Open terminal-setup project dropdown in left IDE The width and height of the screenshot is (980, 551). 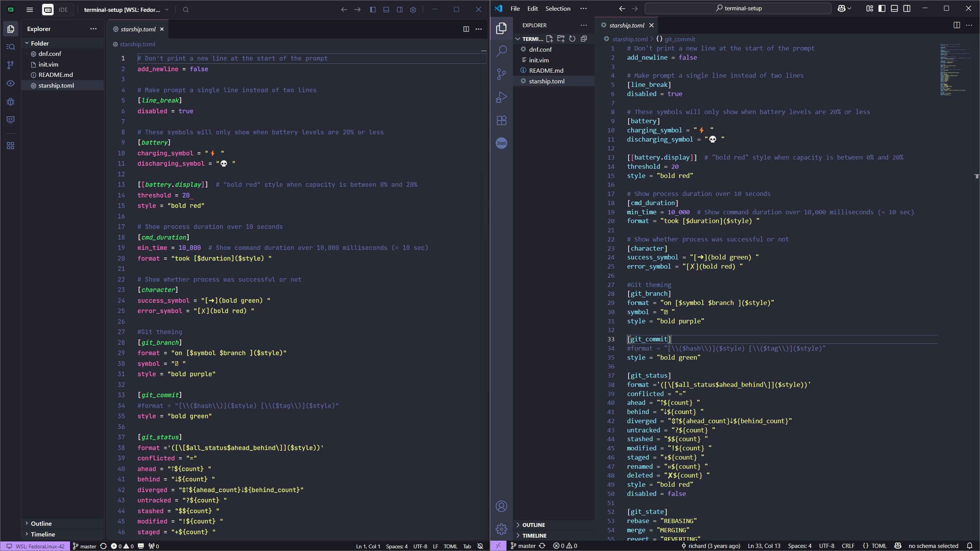click(126, 10)
